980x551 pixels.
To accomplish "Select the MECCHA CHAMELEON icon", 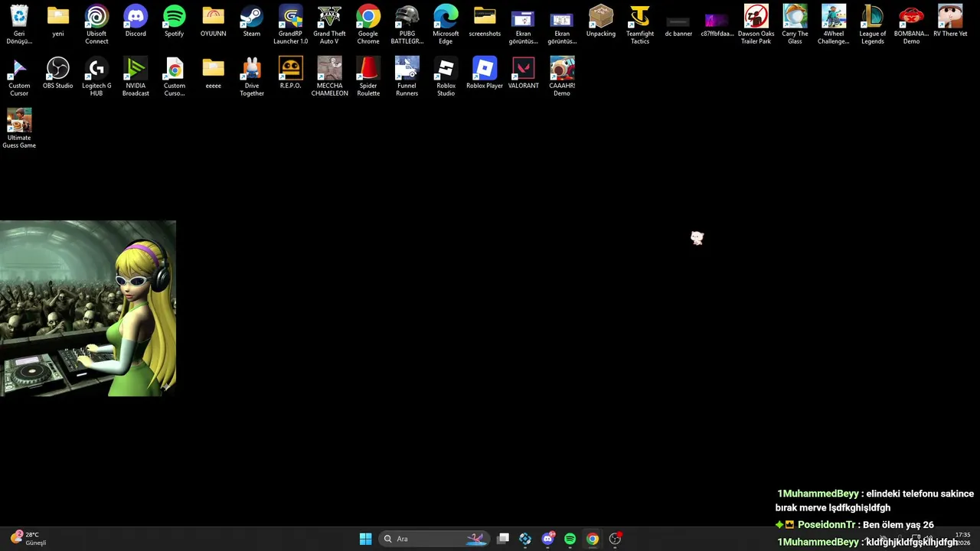I will pos(329,76).
